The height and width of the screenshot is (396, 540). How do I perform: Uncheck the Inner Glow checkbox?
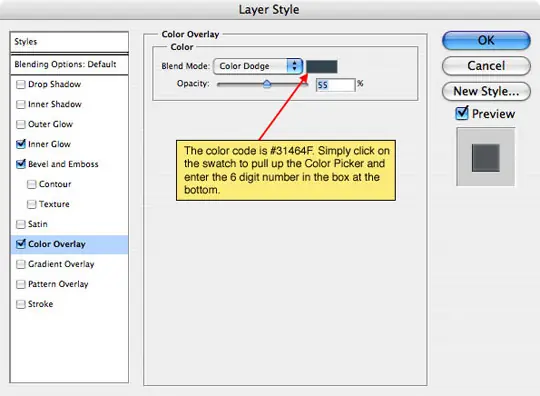[21, 144]
